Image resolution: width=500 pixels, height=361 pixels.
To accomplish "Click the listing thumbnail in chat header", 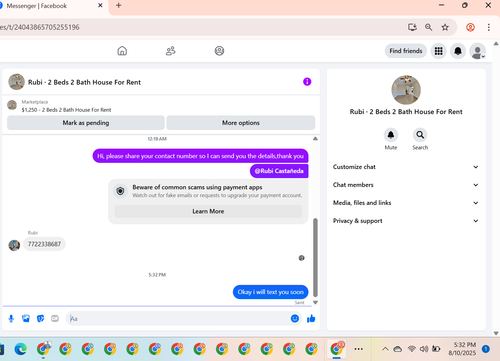I will (16, 82).
